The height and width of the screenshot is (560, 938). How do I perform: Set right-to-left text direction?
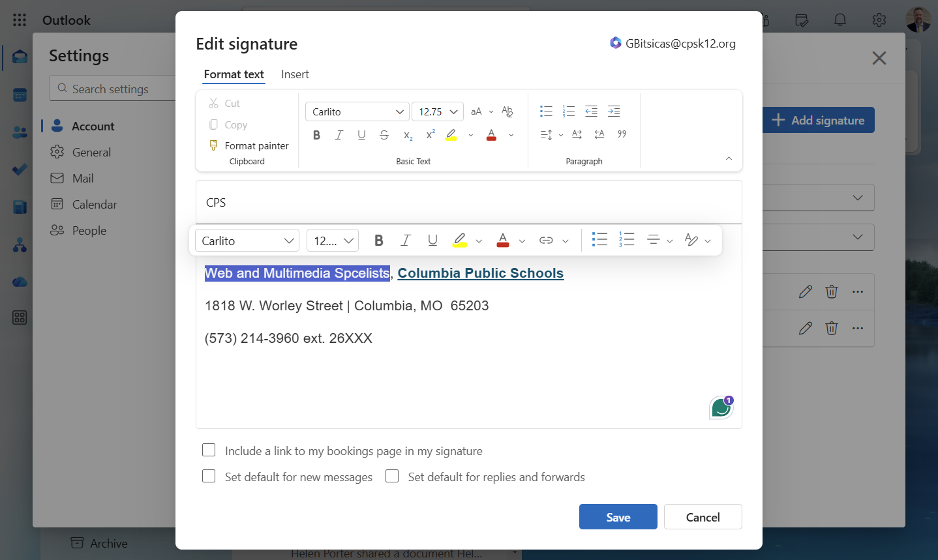pos(599,134)
